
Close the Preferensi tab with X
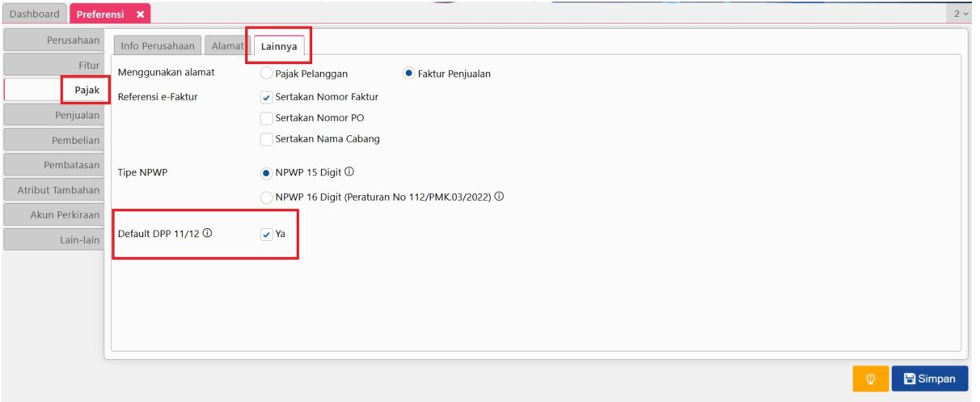140,15
